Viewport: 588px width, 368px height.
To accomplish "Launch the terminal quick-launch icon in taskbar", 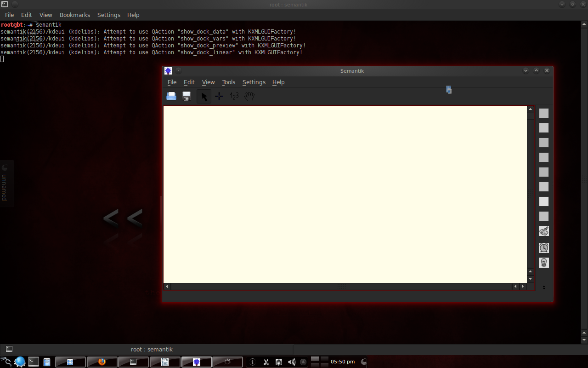I will [x=34, y=362].
